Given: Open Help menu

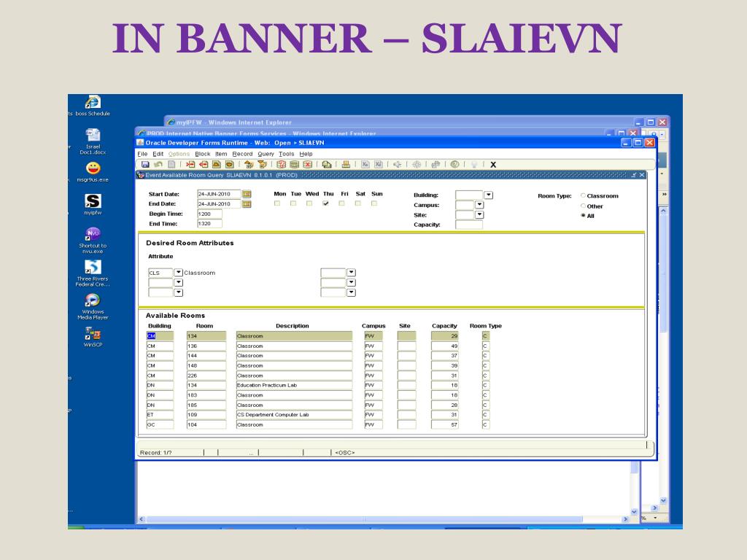Looking at the screenshot, I should click(306, 154).
